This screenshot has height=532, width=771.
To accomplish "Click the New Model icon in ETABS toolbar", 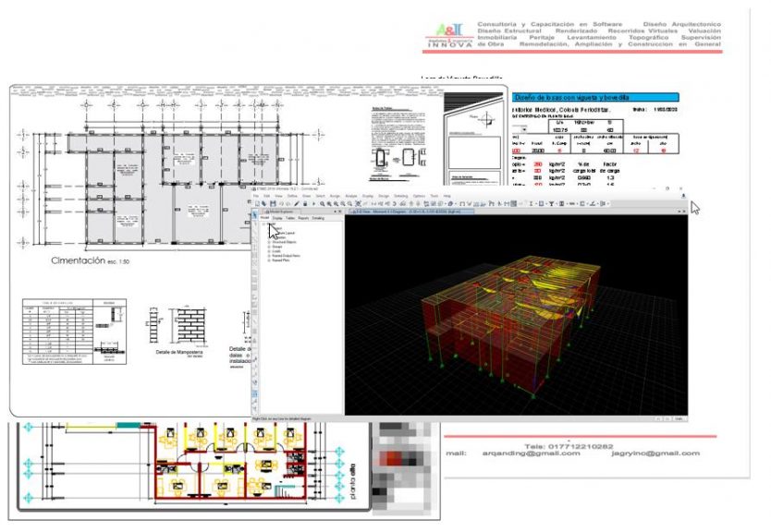I will click(x=256, y=203).
